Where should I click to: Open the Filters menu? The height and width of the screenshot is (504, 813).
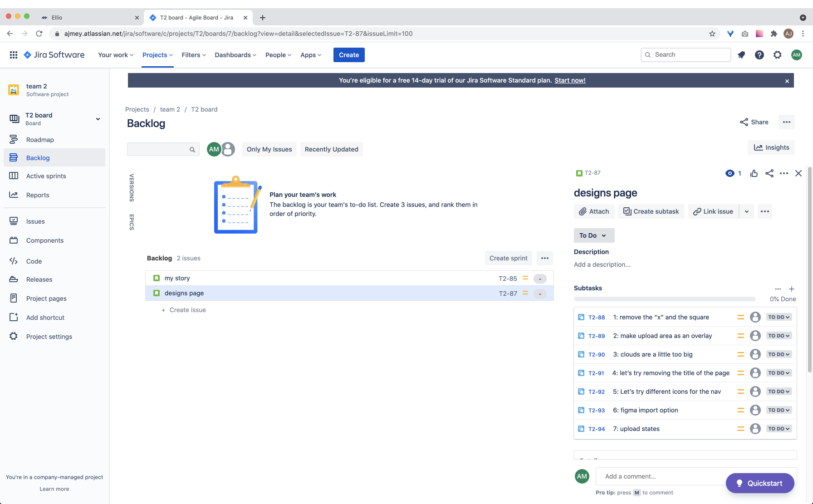point(193,55)
